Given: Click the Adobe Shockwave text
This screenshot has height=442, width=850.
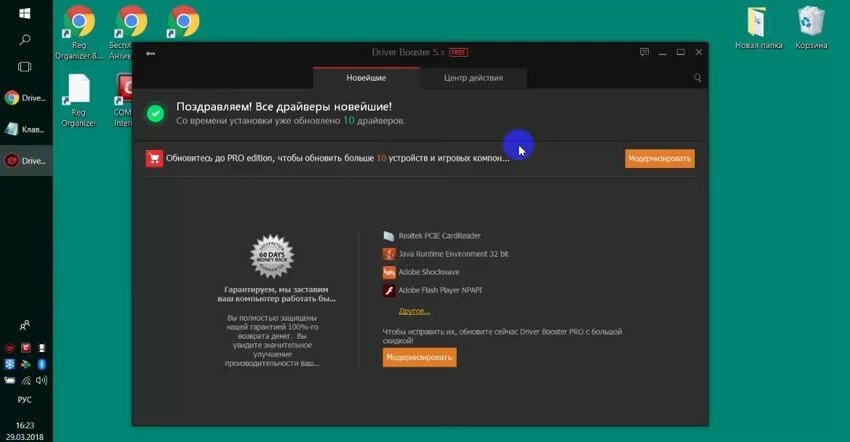Looking at the screenshot, I should (429, 272).
